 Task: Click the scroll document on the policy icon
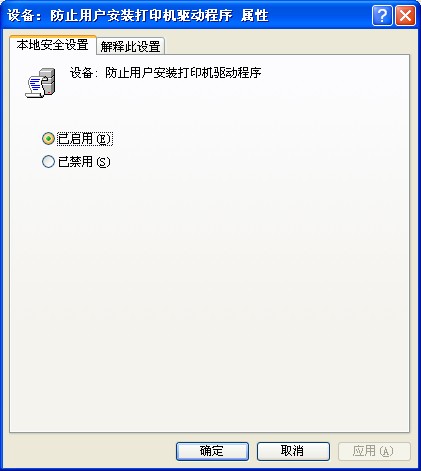coord(34,87)
